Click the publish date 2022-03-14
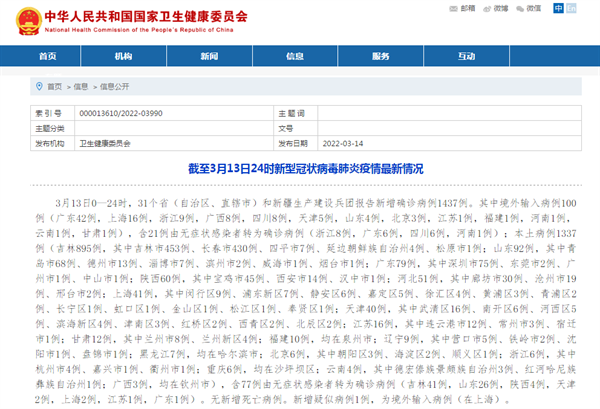This screenshot has height=409, width=600. coord(343,143)
